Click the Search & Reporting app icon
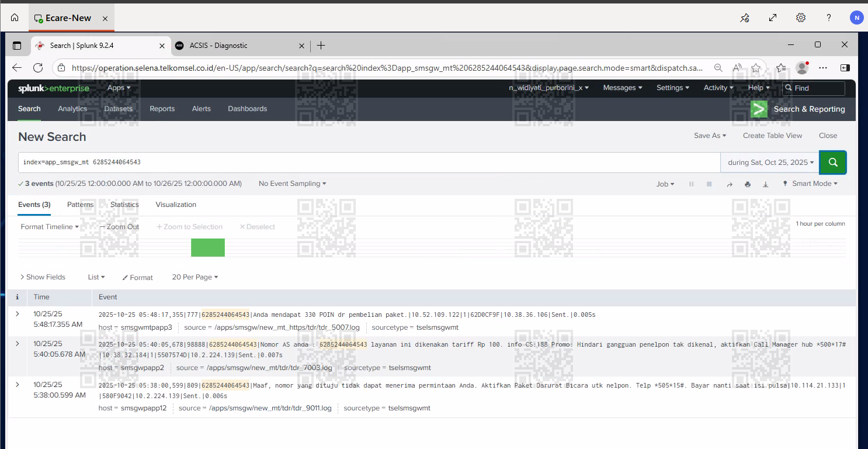This screenshot has height=449, width=868. pos(759,109)
